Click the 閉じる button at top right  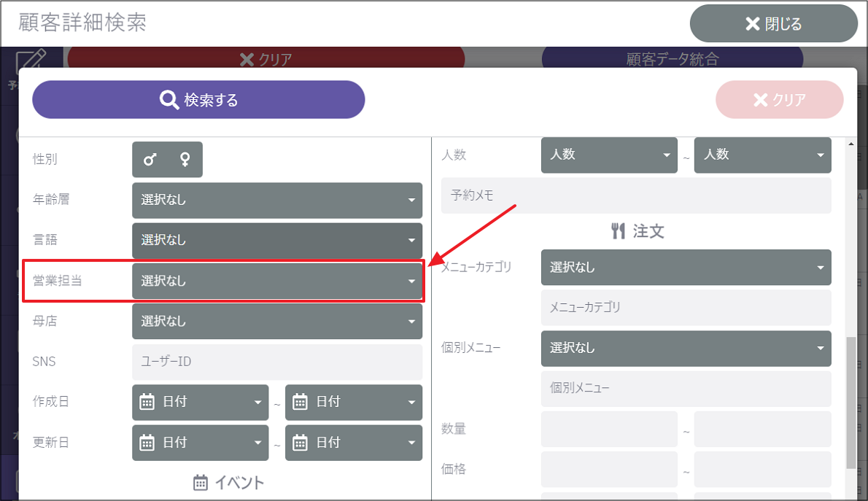click(773, 24)
